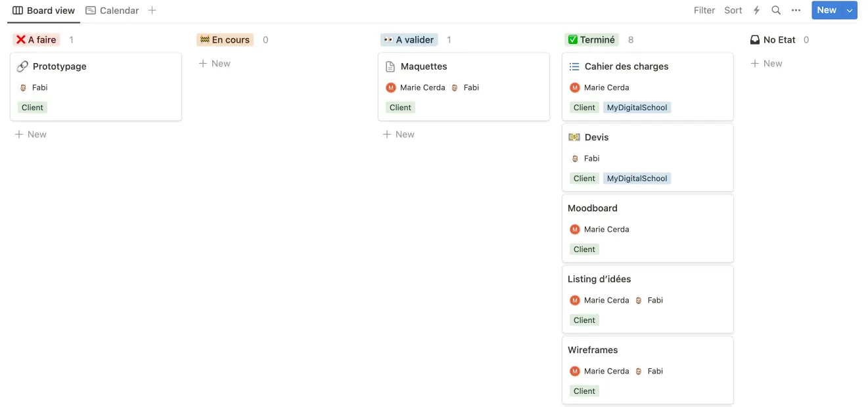This screenshot has height=407, width=868.
Task: Click MyDigitalSchool tag on Devis card
Action: (637, 179)
